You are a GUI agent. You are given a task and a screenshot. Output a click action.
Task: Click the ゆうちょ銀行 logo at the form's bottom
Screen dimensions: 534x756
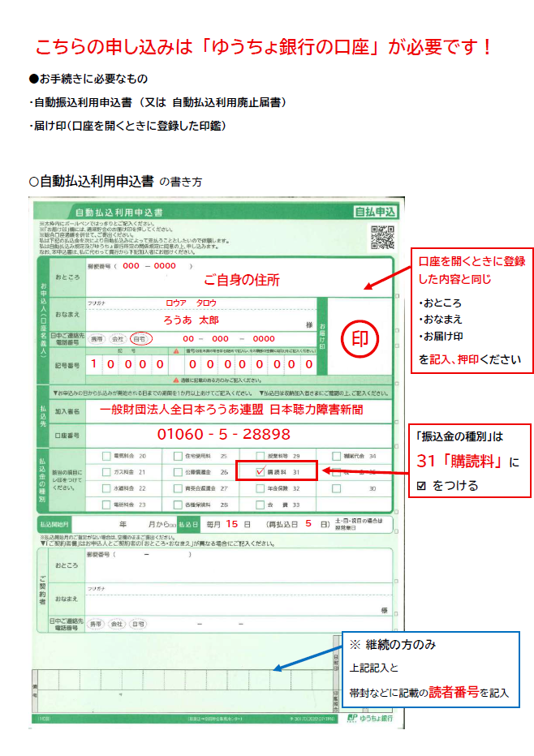(369, 719)
